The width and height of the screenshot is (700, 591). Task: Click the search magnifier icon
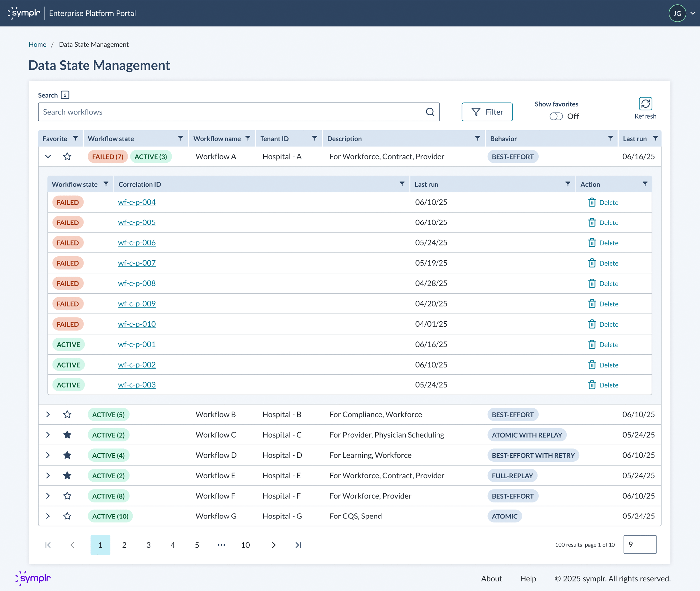[x=430, y=112]
